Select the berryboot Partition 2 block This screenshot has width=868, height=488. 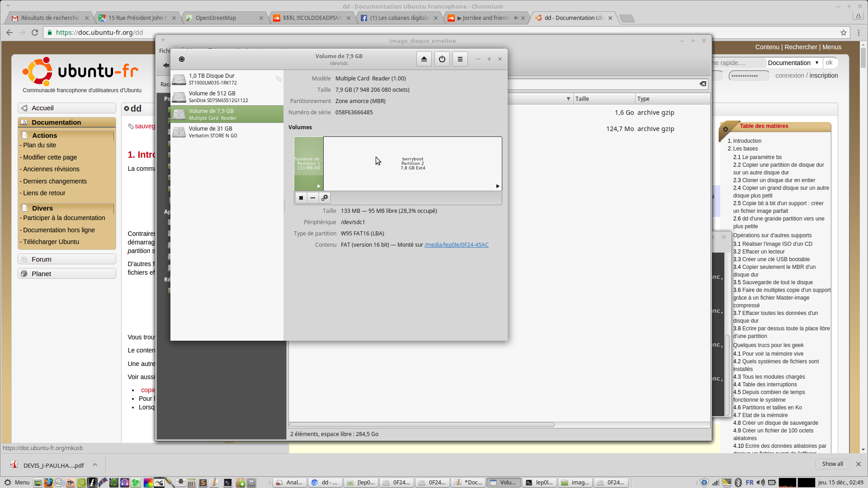pos(412,164)
